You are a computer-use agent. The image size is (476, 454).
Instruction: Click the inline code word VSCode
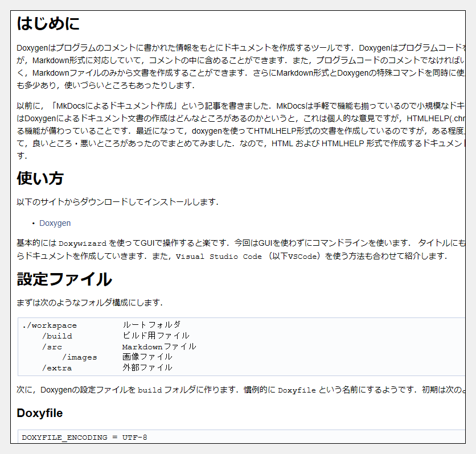coord(302,257)
